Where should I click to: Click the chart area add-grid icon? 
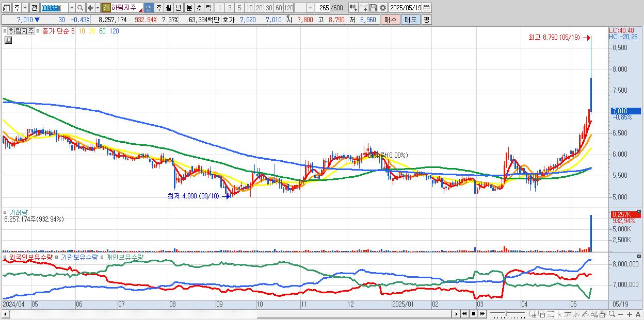point(533,314)
